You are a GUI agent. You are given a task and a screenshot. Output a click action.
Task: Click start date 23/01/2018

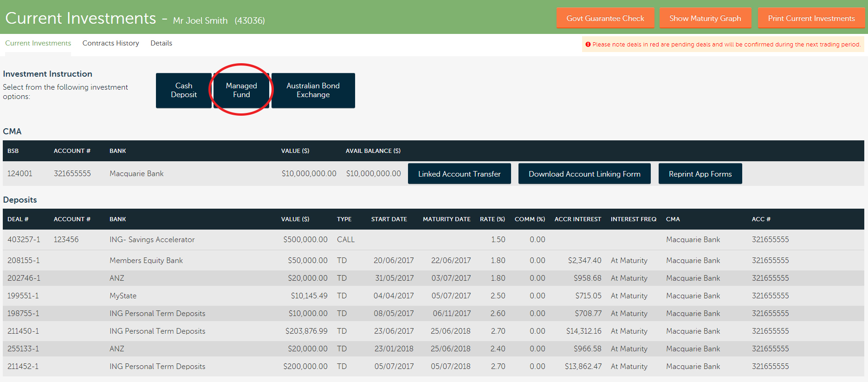pos(394,349)
